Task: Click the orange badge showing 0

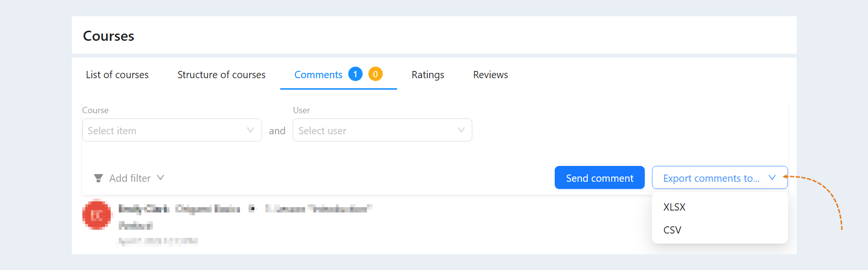Action: point(376,74)
